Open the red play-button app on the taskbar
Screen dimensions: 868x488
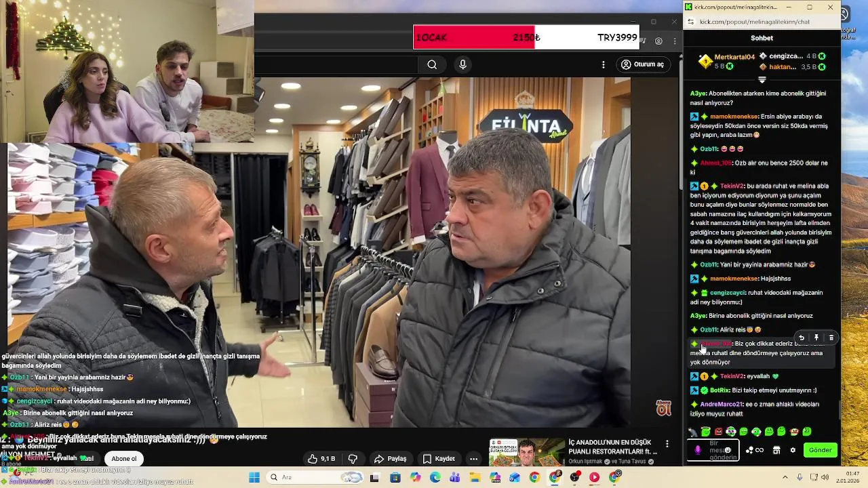pyautogui.click(x=595, y=477)
